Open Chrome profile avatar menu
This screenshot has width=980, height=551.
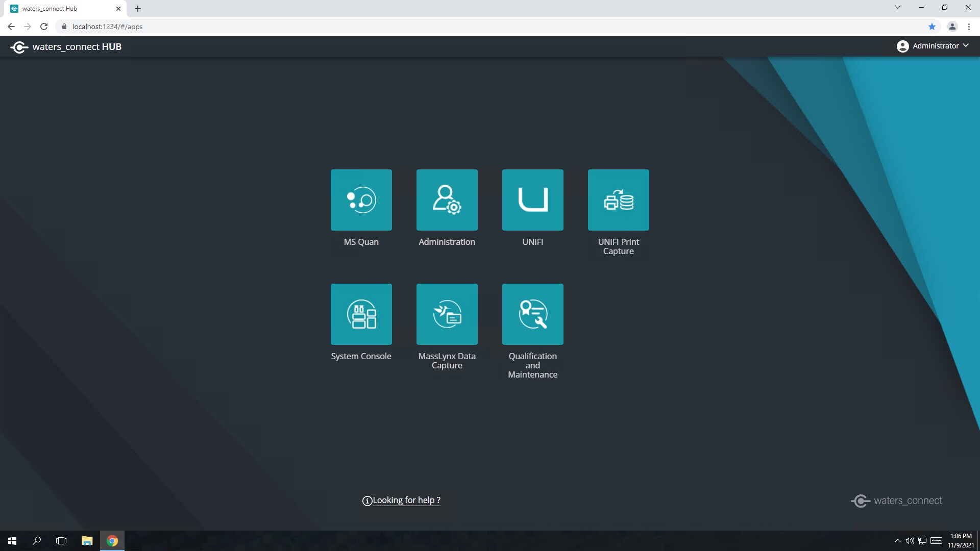tap(952, 27)
